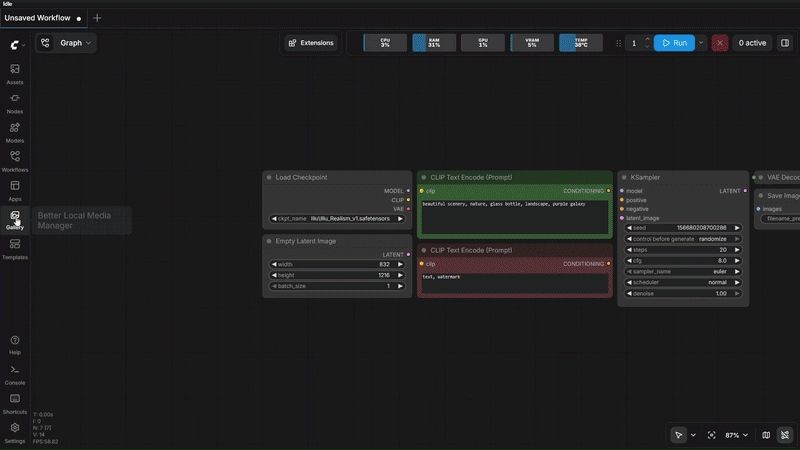
Task: Click the Load Checkpoint MODEL output socket
Action: [408, 191]
